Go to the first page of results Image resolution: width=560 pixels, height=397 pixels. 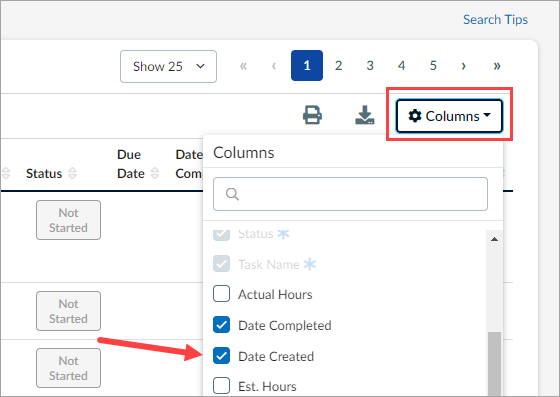[x=244, y=66]
